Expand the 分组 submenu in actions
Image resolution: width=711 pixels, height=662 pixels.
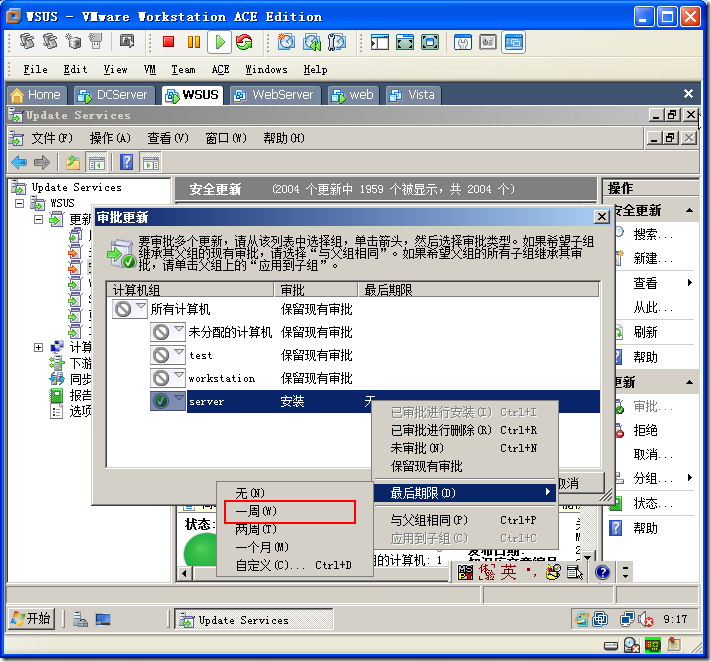690,477
